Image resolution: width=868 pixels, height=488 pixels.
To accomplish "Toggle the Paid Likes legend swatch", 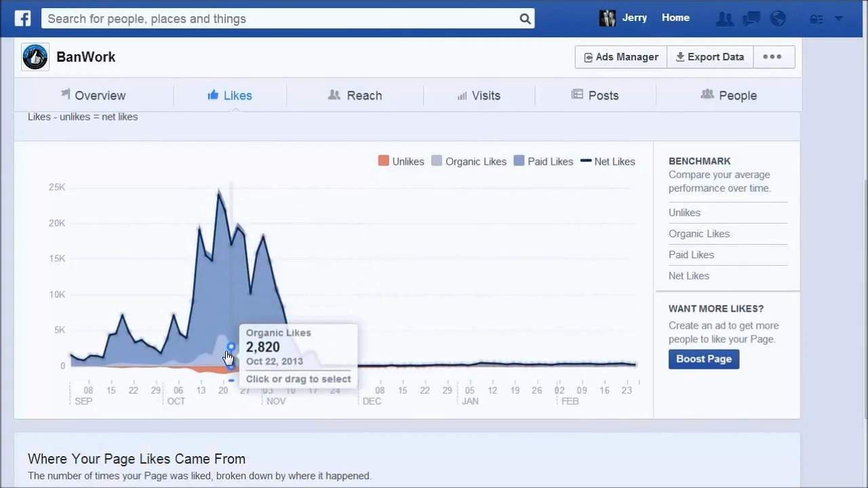I will pos(519,161).
